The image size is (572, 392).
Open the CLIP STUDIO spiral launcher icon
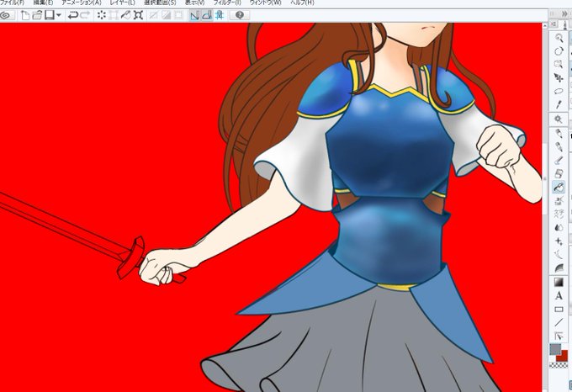click(x=7, y=15)
